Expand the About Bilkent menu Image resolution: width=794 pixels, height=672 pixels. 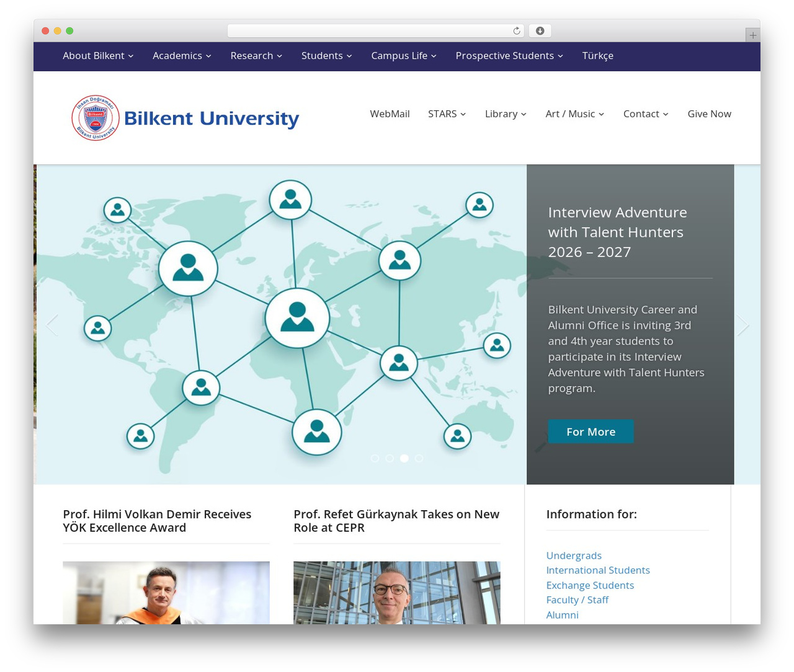(98, 56)
